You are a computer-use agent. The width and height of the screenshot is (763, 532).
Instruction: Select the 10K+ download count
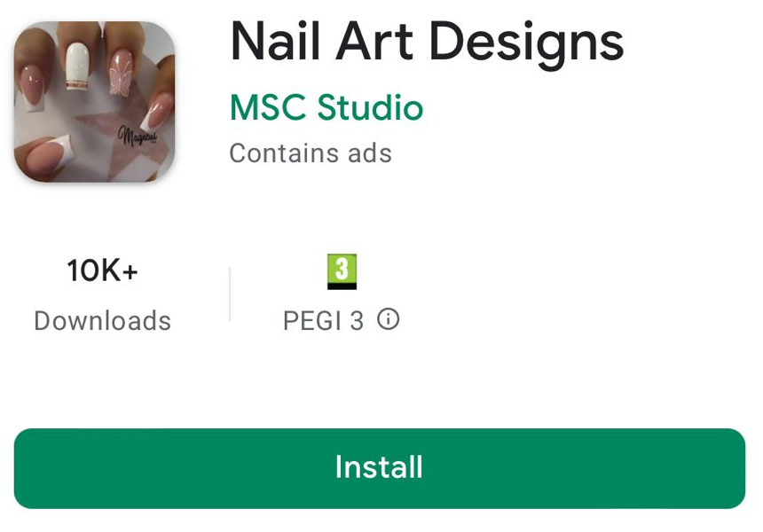(103, 270)
